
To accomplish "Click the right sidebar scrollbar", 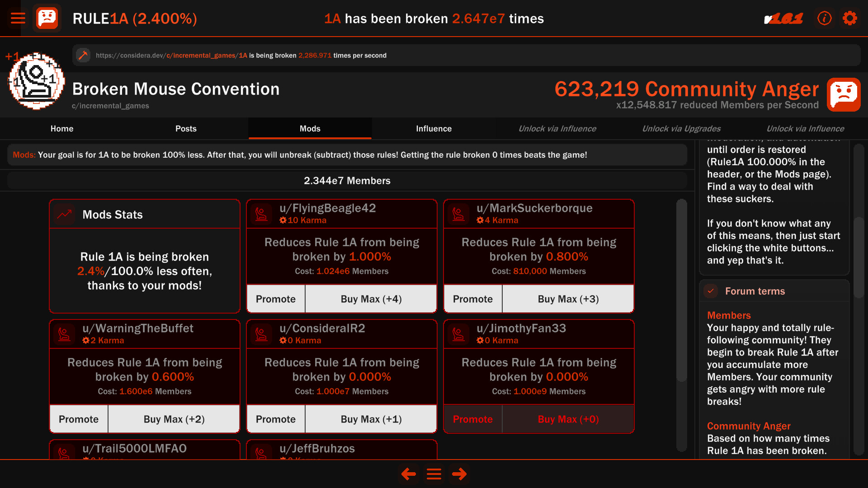I will [x=859, y=258].
